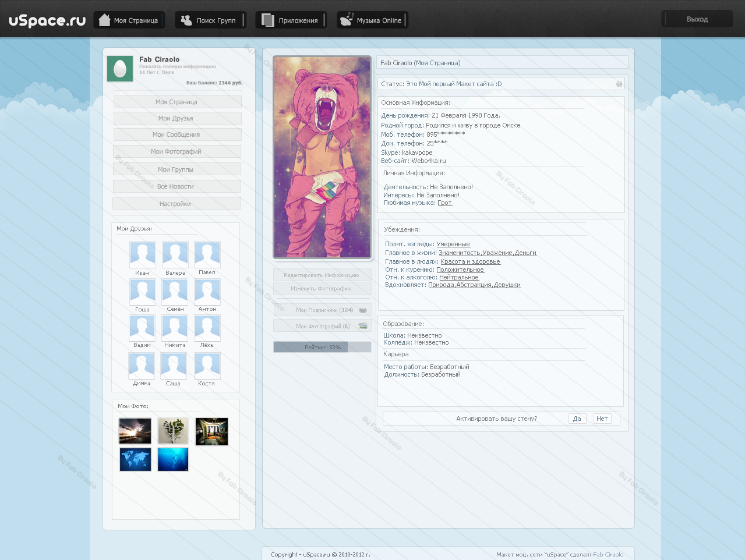This screenshot has height=560, width=745.
Task: Click the Знаменитость,Уважение,Деньги link
Action: pyautogui.click(x=488, y=253)
